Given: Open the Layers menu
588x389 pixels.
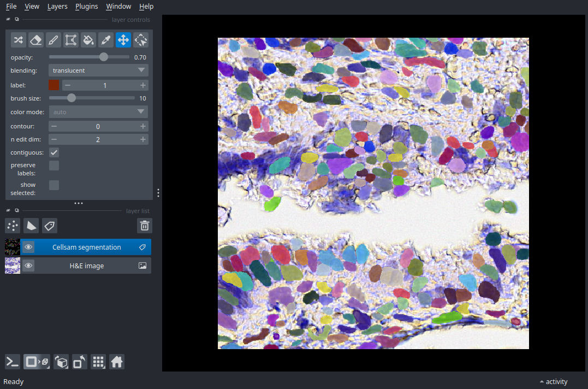Looking at the screenshot, I should point(57,7).
